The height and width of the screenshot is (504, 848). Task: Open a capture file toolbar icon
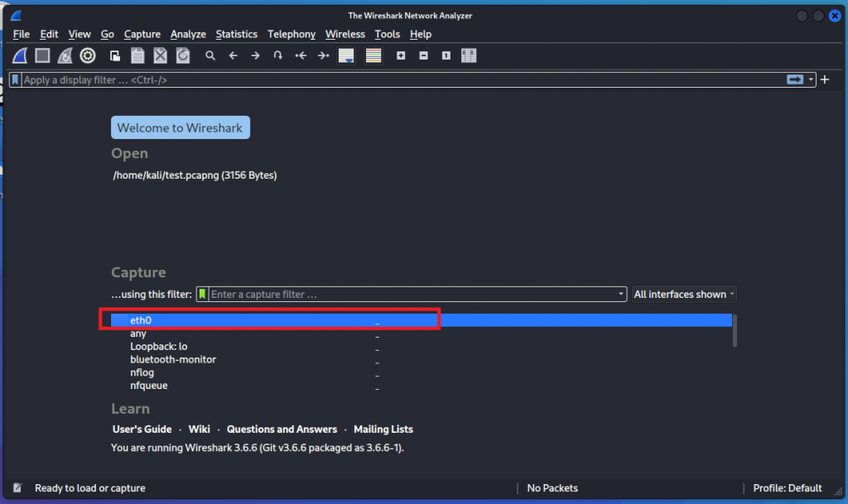click(114, 55)
